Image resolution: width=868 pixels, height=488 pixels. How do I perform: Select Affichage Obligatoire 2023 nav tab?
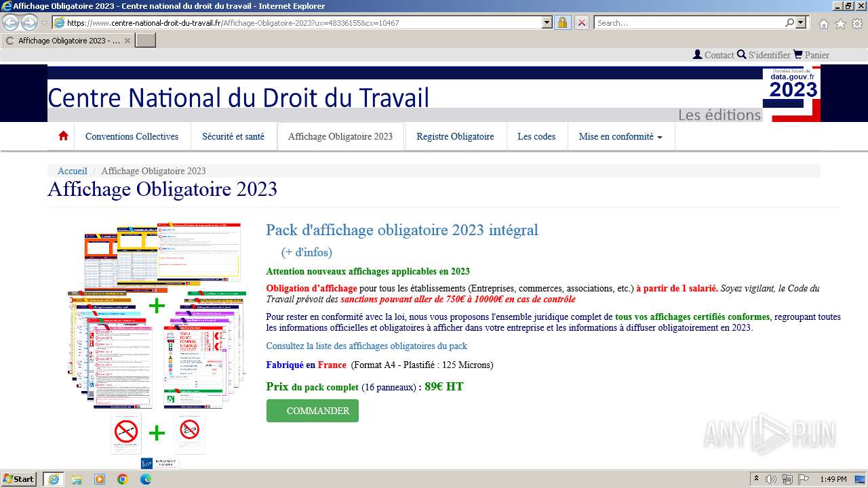coord(340,136)
